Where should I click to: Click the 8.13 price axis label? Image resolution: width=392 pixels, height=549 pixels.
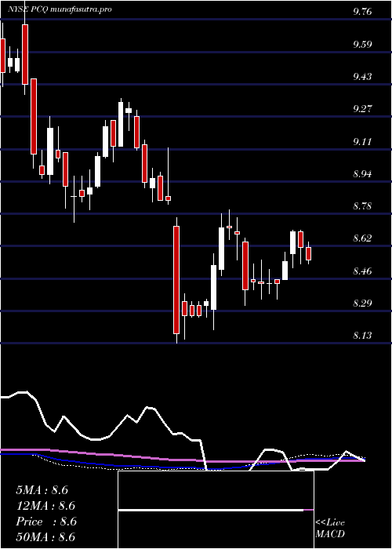[362, 336]
